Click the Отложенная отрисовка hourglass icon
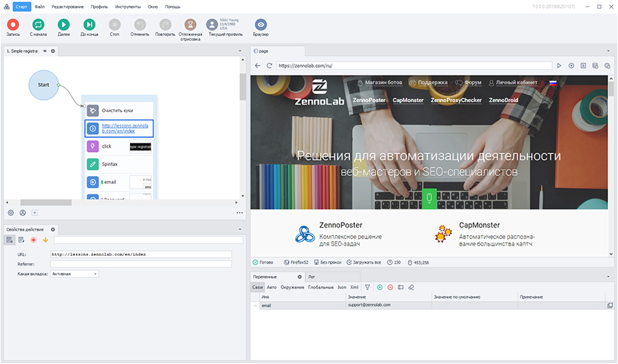The width and height of the screenshot is (618, 364). (x=190, y=25)
